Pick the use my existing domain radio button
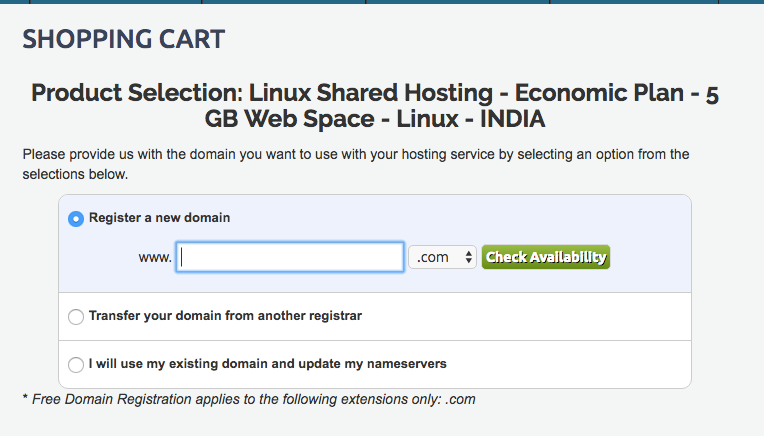This screenshot has height=436, width=764. pyautogui.click(x=76, y=365)
